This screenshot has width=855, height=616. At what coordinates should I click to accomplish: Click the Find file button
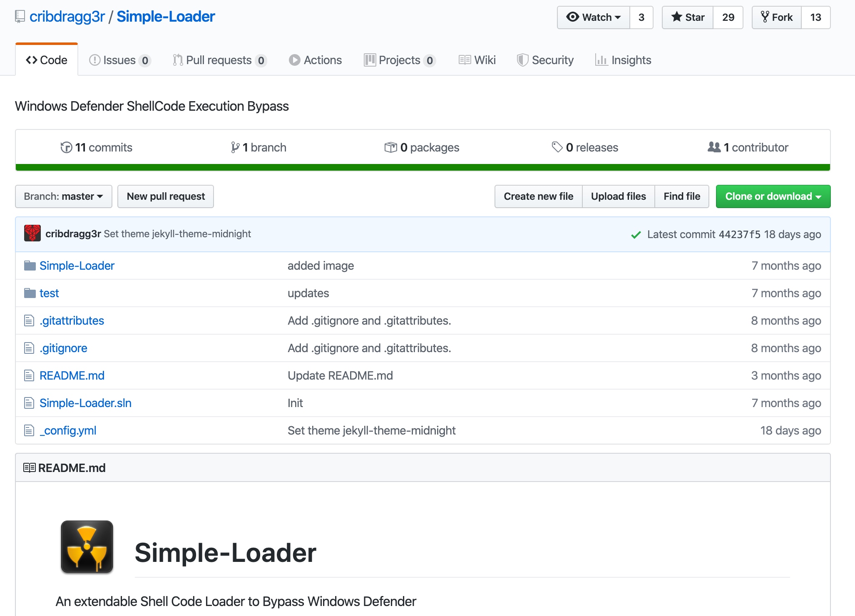(x=682, y=196)
